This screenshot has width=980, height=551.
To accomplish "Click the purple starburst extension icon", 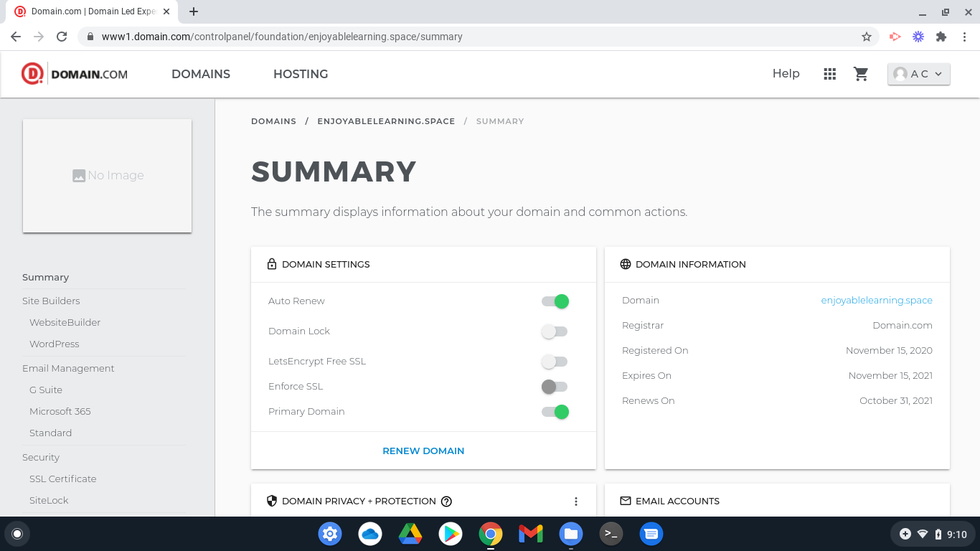I will 918,37.
